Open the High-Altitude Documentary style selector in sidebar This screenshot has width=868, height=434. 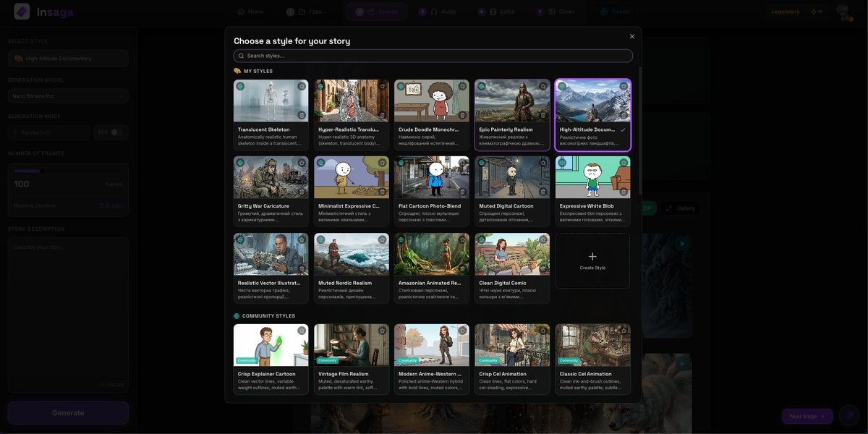(x=68, y=59)
